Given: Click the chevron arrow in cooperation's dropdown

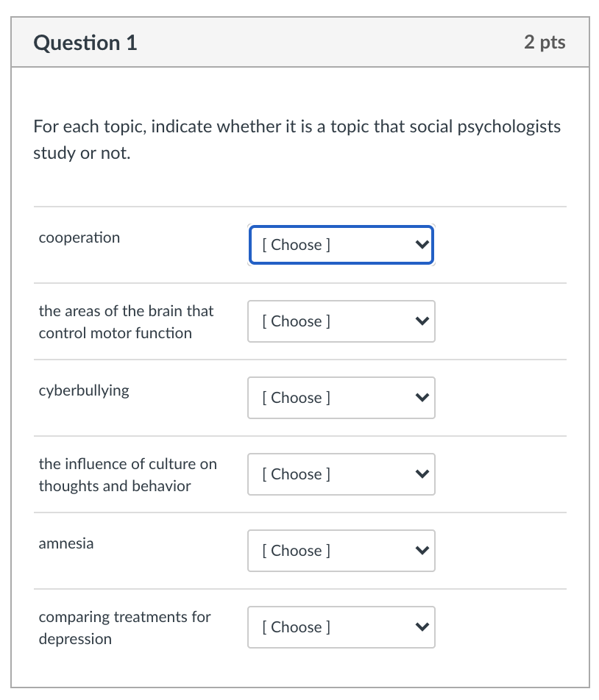Looking at the screenshot, I should [x=422, y=245].
